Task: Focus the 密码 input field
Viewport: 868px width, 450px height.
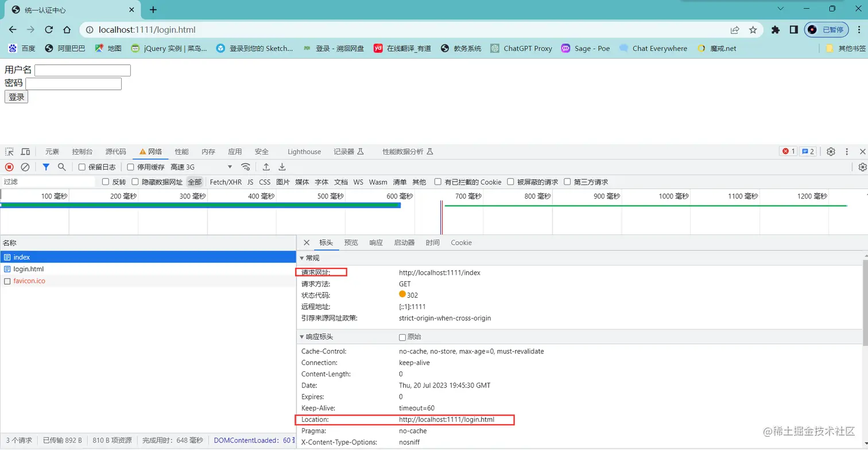Action: (73, 84)
